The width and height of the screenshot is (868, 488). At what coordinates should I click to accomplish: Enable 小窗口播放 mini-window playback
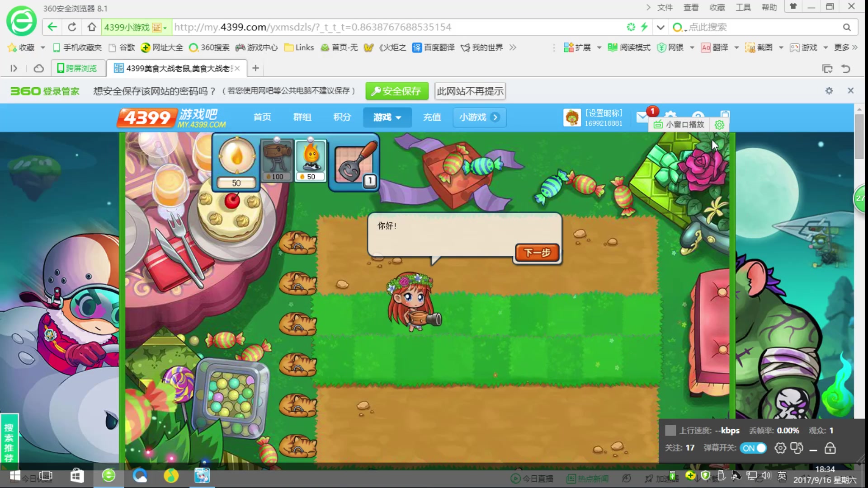pos(679,124)
